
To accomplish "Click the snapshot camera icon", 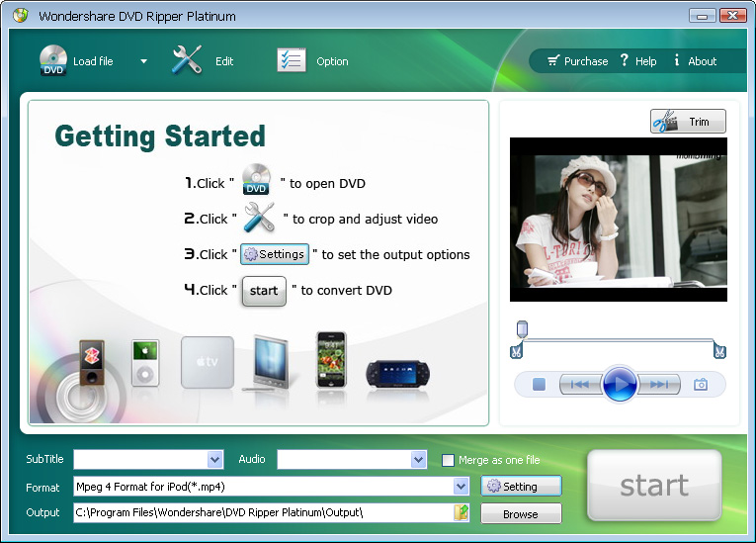I will [x=701, y=385].
